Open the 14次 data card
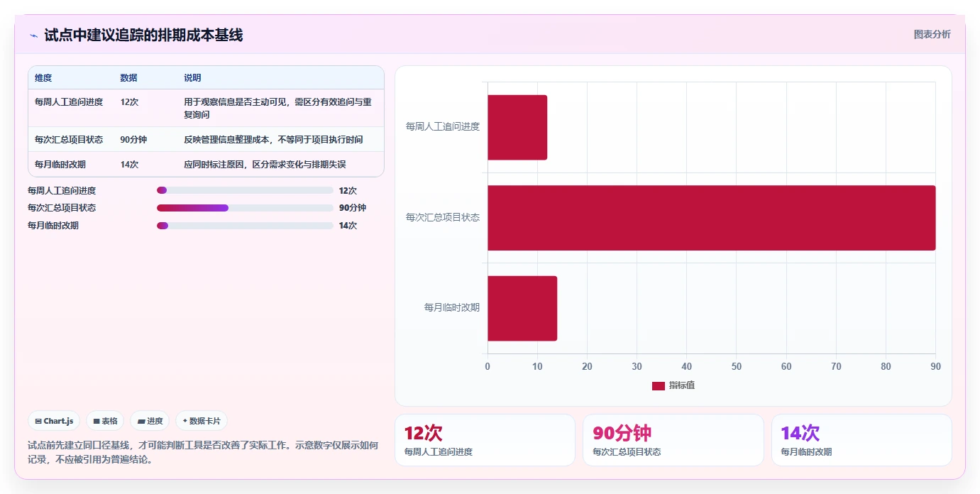Screen dimensions: 980x494 (x=861, y=440)
